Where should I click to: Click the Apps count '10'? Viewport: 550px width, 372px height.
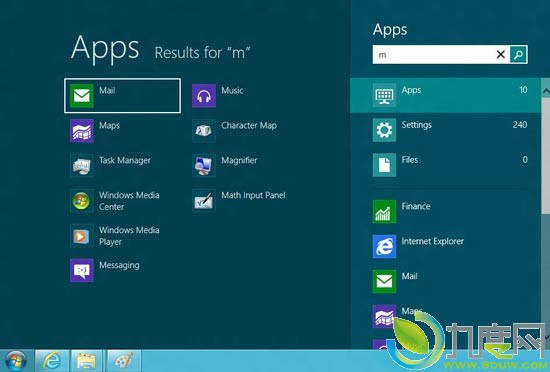click(x=523, y=90)
